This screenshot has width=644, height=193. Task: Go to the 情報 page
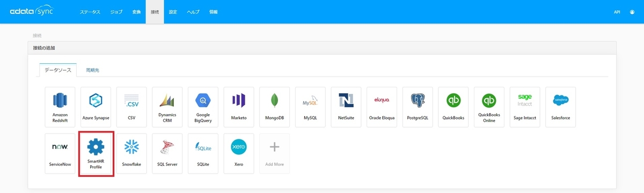click(214, 11)
